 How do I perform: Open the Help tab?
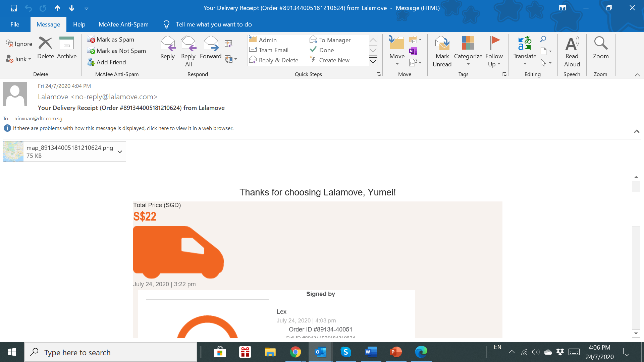[x=79, y=24]
